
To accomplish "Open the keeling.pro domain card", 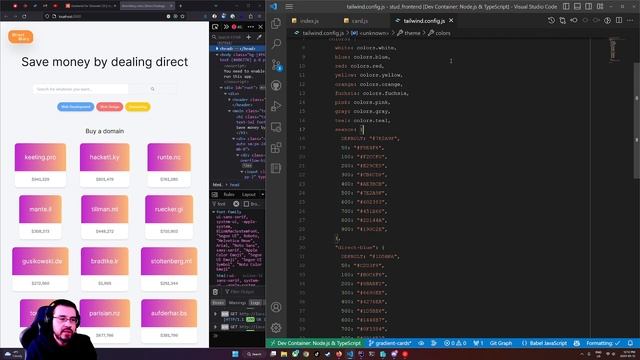I will tap(40, 165).
